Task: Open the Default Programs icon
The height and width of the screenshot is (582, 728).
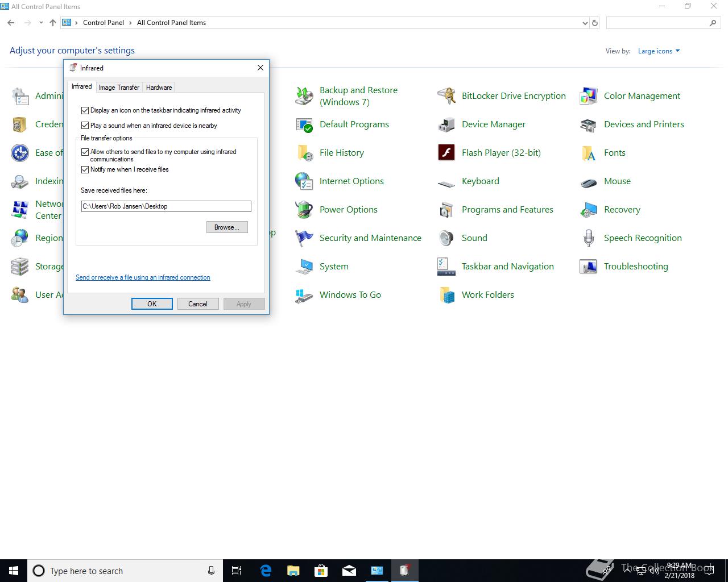Action: coord(304,124)
